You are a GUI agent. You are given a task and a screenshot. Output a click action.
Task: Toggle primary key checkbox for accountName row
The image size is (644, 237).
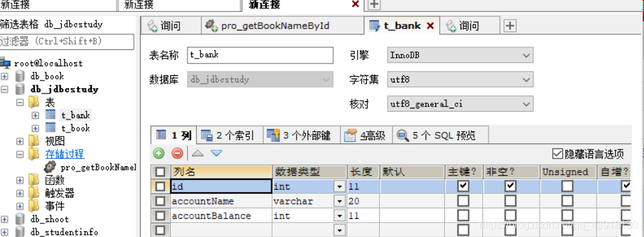[463, 201]
